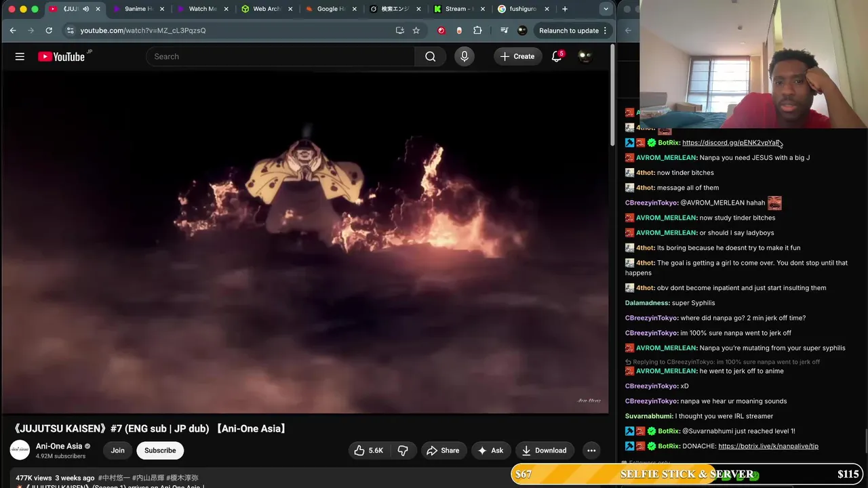Click the streamer webcam overlay

point(753,64)
